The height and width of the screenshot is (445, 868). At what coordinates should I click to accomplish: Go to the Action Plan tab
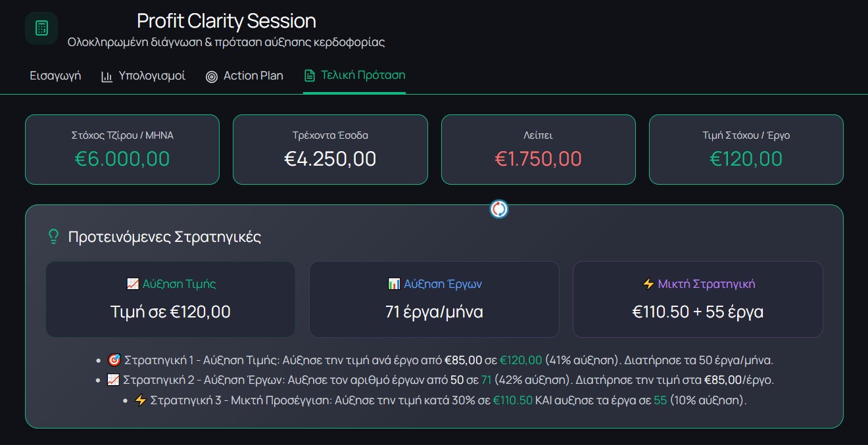253,76
